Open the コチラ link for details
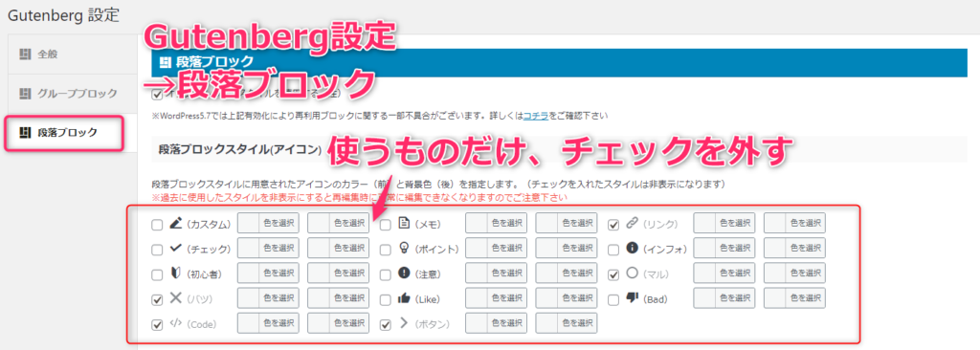 click(x=536, y=116)
